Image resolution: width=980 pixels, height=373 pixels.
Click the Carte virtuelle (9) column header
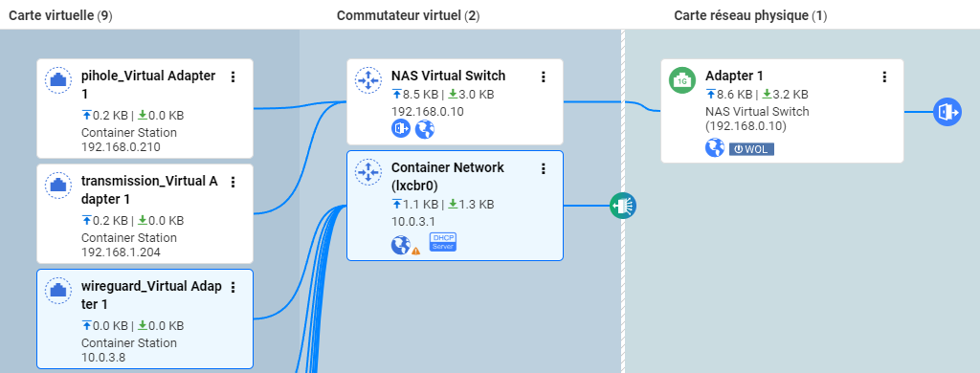(x=60, y=15)
